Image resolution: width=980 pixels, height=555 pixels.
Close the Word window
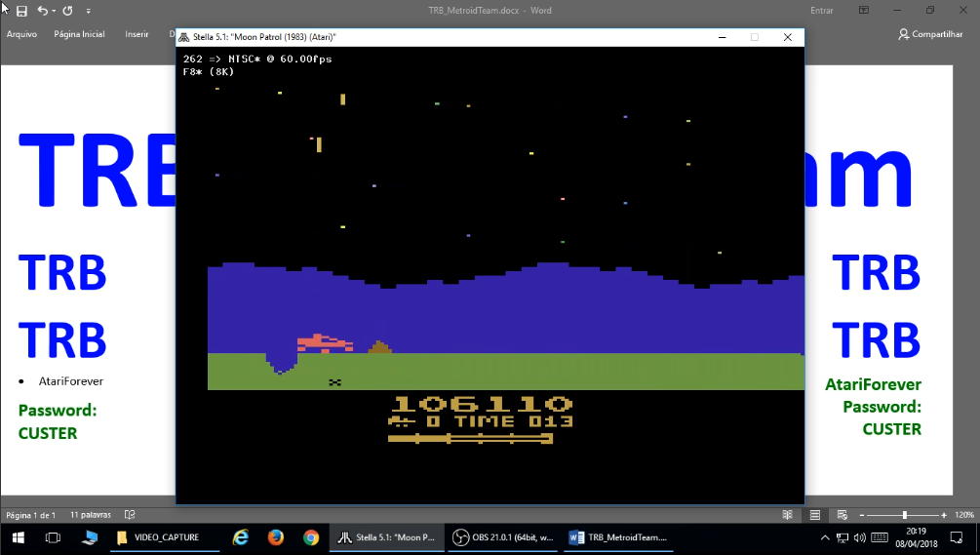963,10
